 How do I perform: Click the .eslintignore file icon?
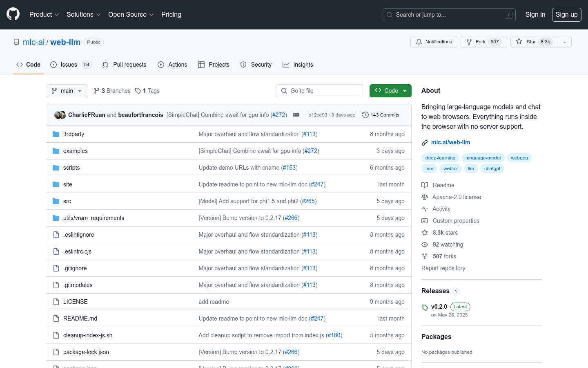click(56, 235)
